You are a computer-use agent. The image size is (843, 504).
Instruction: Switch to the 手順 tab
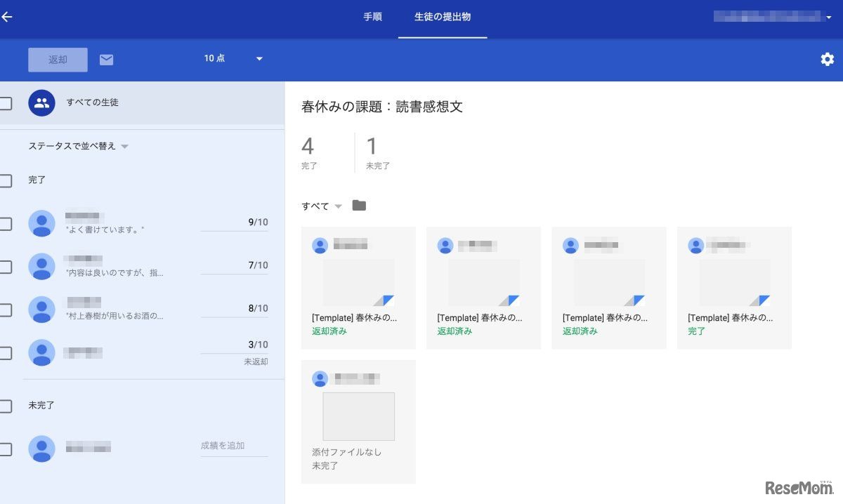click(x=372, y=18)
